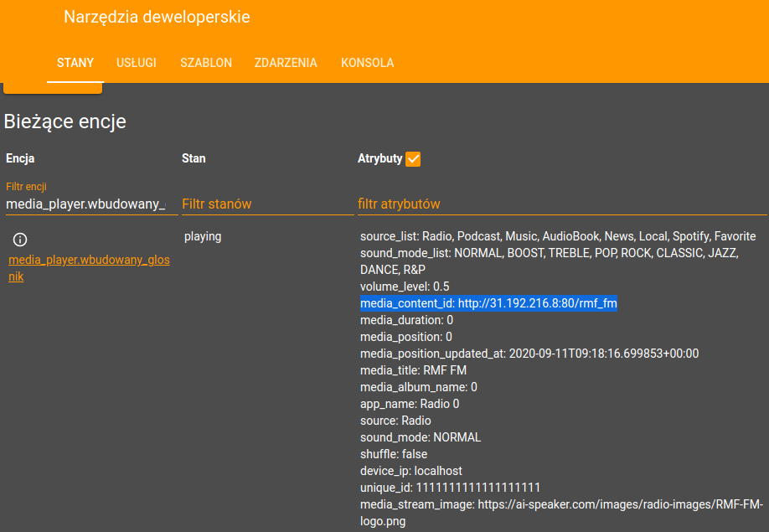This screenshot has height=532, width=769.
Task: Click the source_list attribute line
Action: [x=558, y=236]
